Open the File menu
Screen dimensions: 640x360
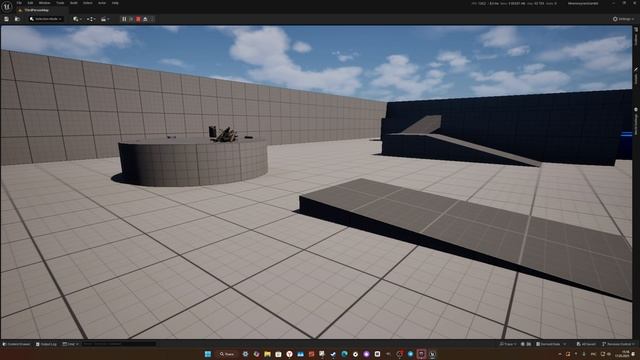pos(19,3)
